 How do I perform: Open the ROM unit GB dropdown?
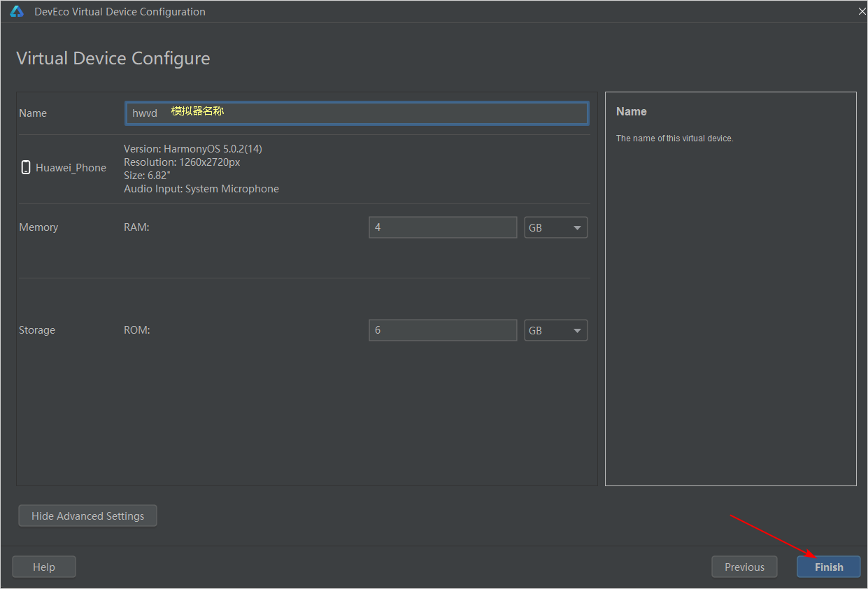[x=556, y=330]
